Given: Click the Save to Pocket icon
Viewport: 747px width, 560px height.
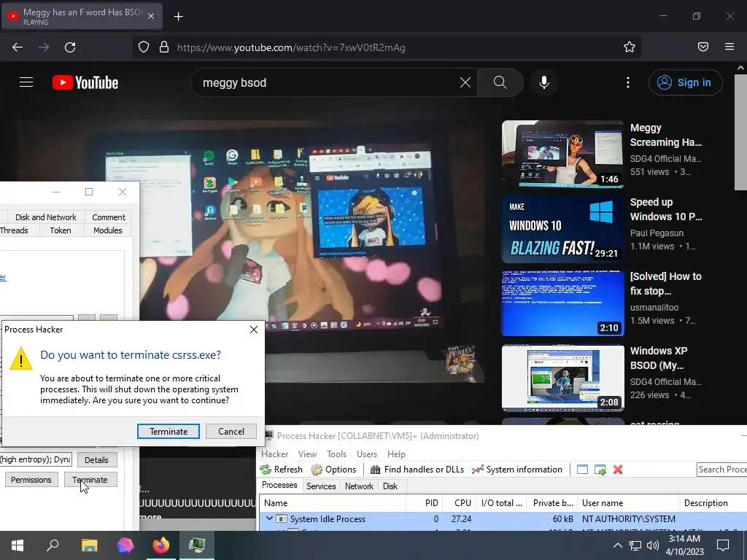Looking at the screenshot, I should coord(703,47).
